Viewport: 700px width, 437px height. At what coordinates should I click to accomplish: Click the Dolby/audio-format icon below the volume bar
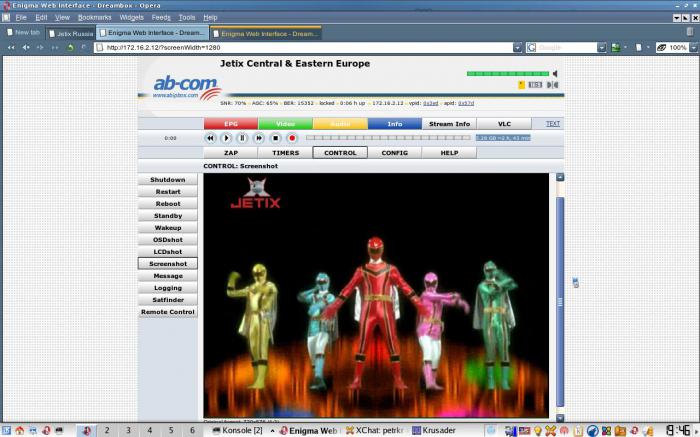(x=535, y=85)
